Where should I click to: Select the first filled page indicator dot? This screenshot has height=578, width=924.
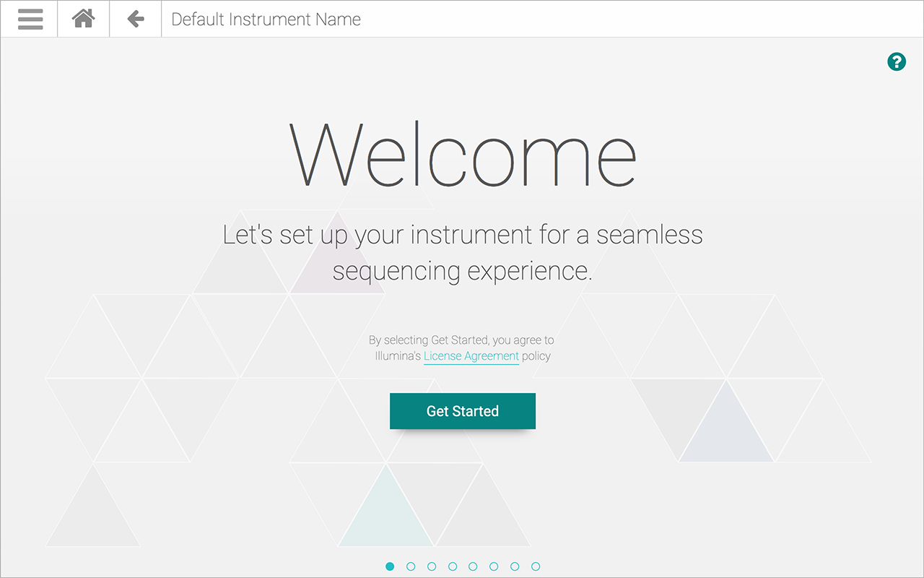tap(390, 566)
